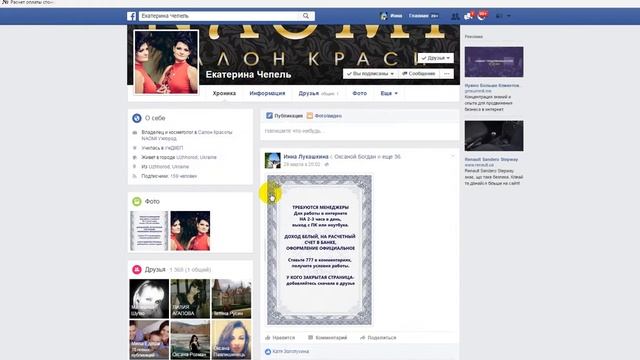Click the search magnifier icon

tap(306, 16)
